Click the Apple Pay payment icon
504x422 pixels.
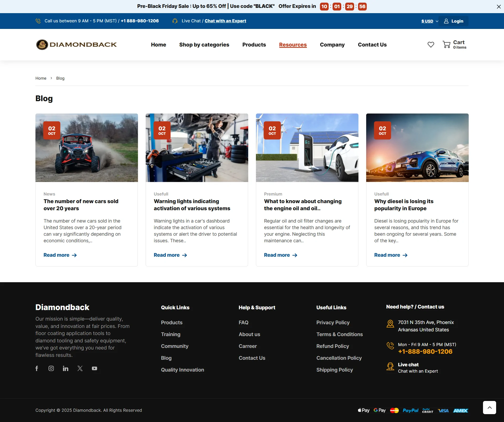click(x=364, y=410)
